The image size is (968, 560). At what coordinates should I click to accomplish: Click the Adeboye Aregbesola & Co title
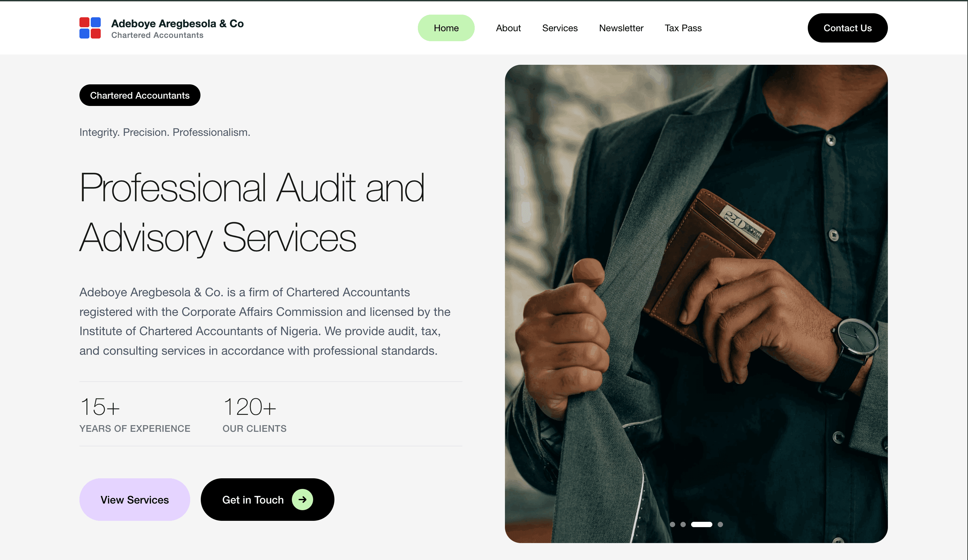click(178, 23)
